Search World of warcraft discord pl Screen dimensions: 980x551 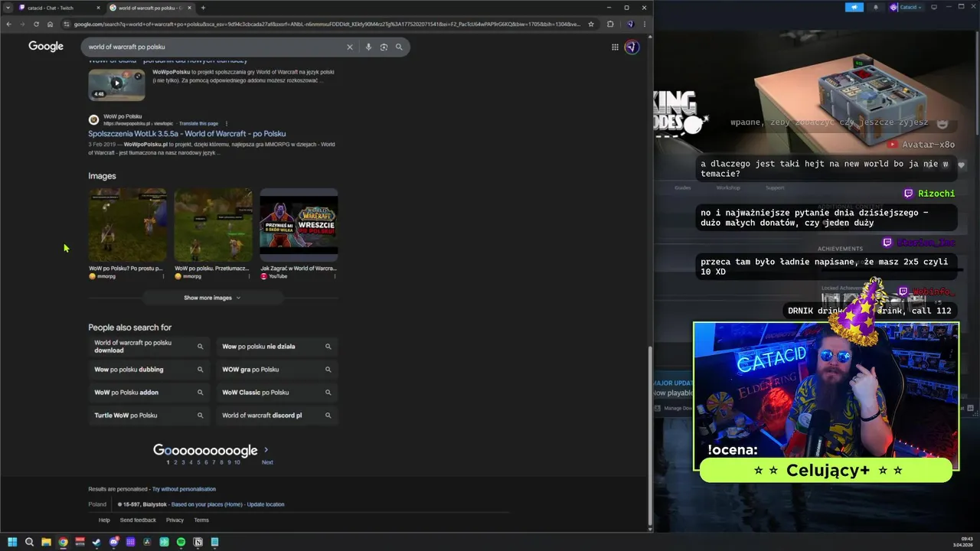277,416
